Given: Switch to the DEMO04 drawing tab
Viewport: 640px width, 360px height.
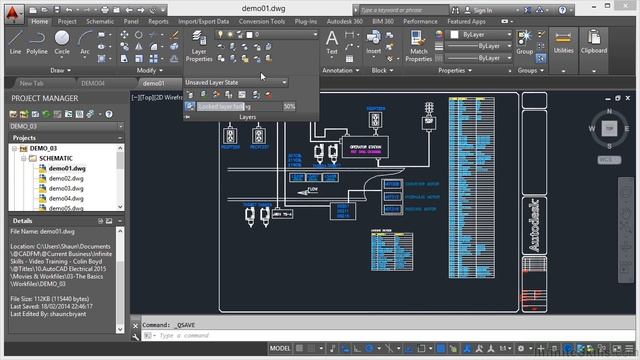Looking at the screenshot, I should coord(93,83).
